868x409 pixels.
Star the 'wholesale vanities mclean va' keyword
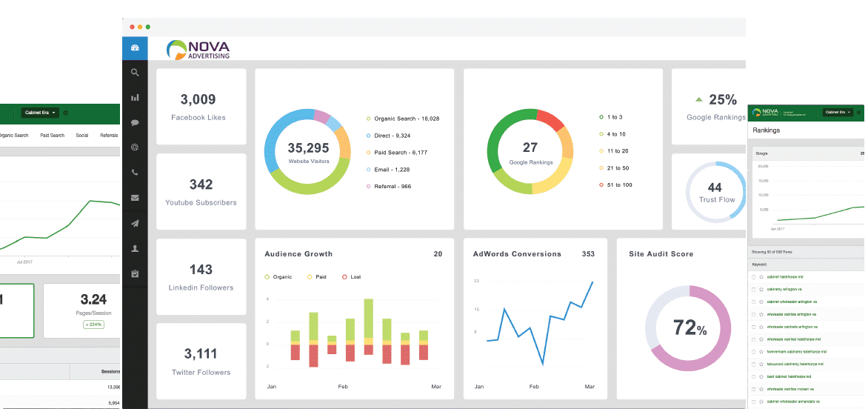click(761, 389)
